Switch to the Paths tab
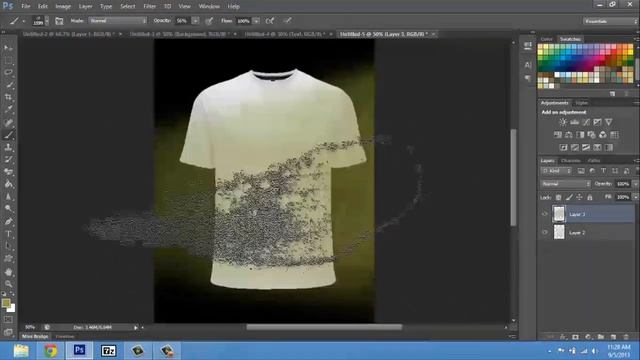 pos(594,161)
